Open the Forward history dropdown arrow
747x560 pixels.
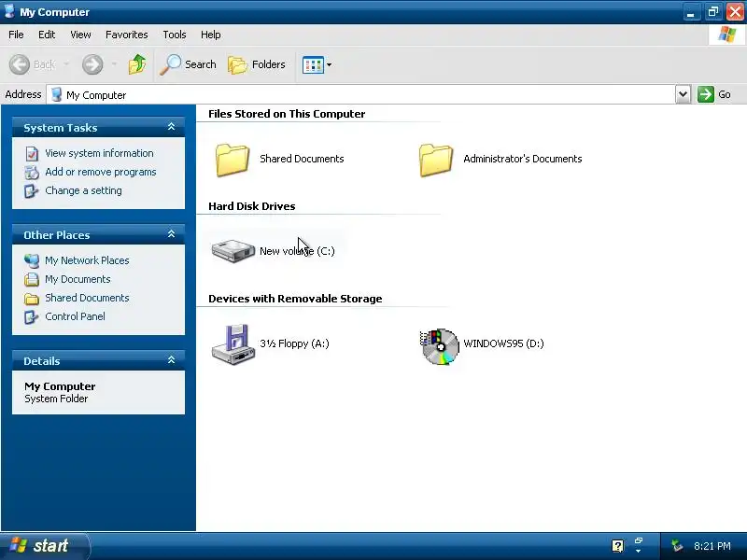[114, 64]
